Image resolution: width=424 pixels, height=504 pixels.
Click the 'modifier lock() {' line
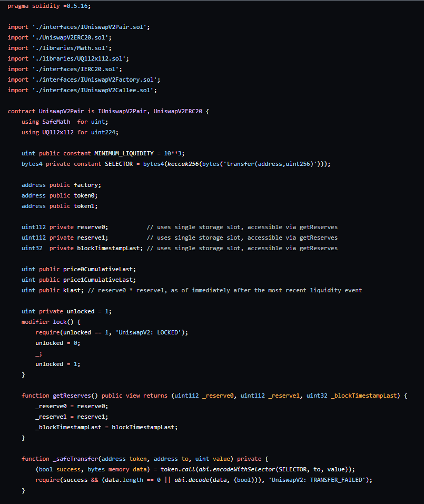[51, 322]
